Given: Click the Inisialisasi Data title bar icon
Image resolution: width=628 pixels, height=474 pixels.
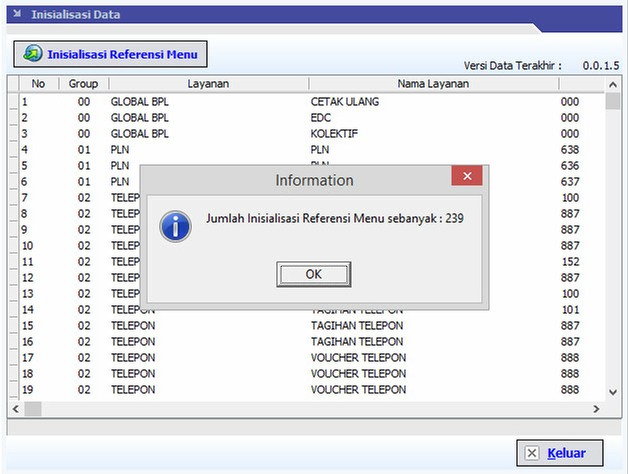Looking at the screenshot, I should click(x=15, y=16).
